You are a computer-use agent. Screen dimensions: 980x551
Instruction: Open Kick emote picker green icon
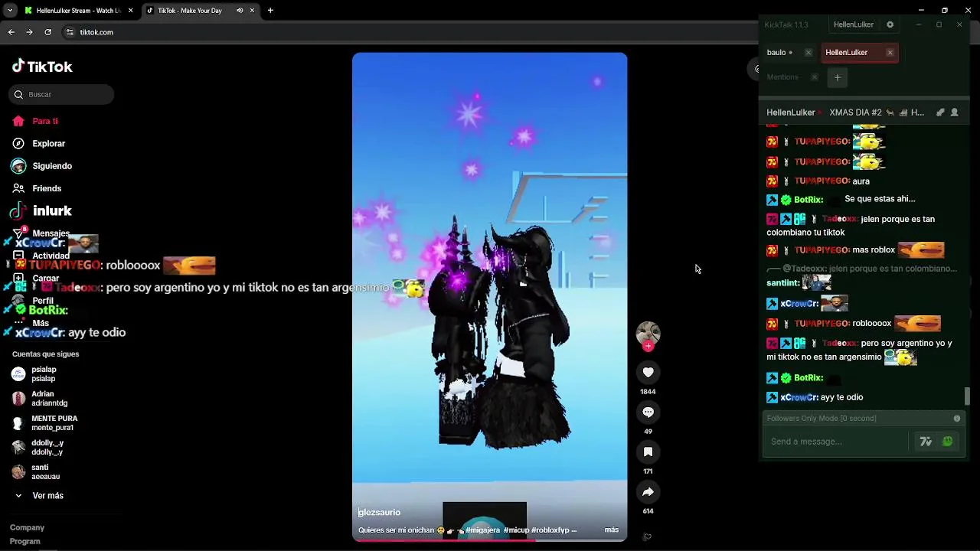coord(948,442)
